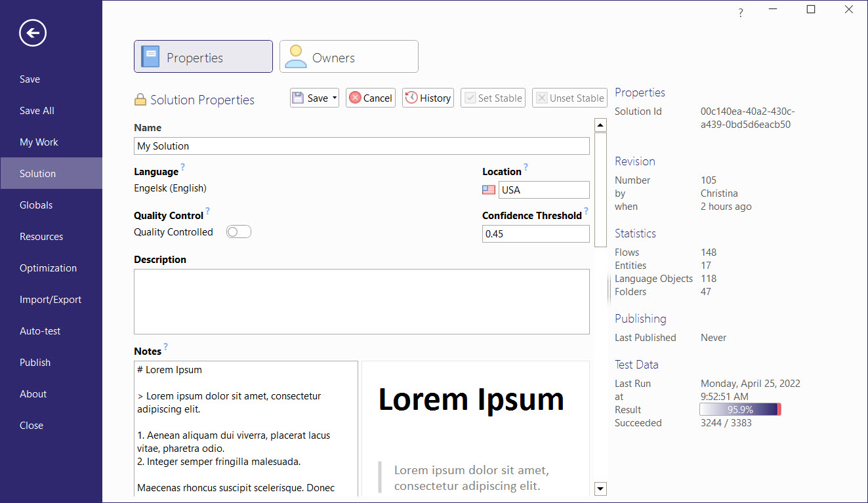Viewport: 868px width, 503px height.
Task: Click the back arrow navigation icon
Action: point(32,33)
